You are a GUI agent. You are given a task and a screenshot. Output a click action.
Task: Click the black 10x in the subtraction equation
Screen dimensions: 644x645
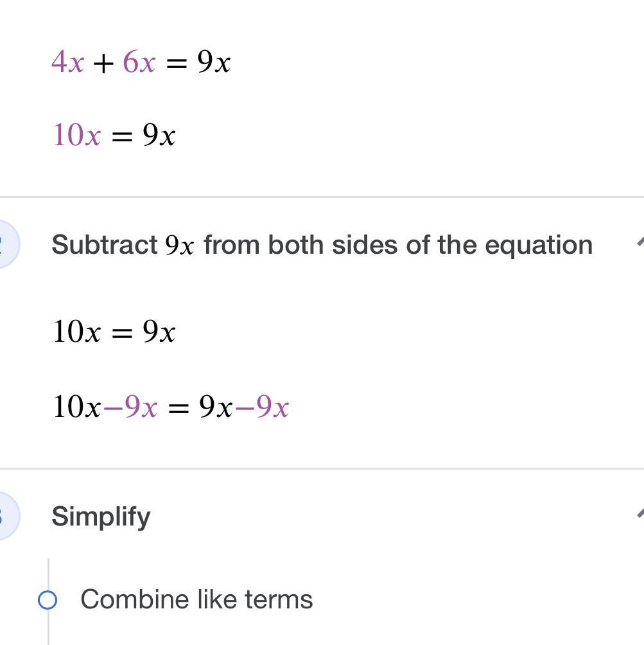pos(76,407)
